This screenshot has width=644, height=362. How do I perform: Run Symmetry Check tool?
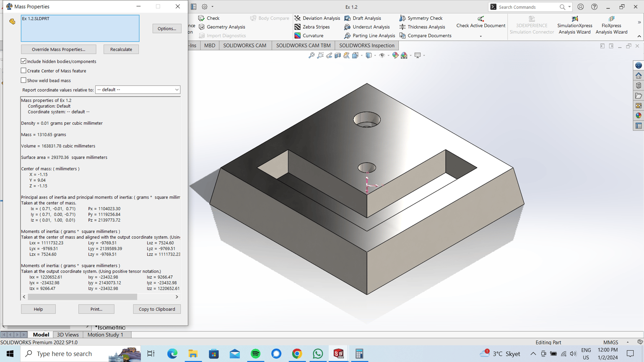pos(421,18)
